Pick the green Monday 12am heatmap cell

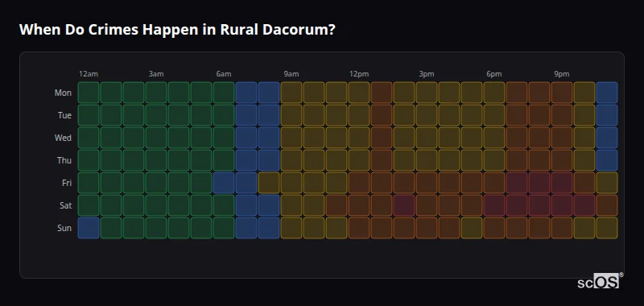click(x=89, y=93)
